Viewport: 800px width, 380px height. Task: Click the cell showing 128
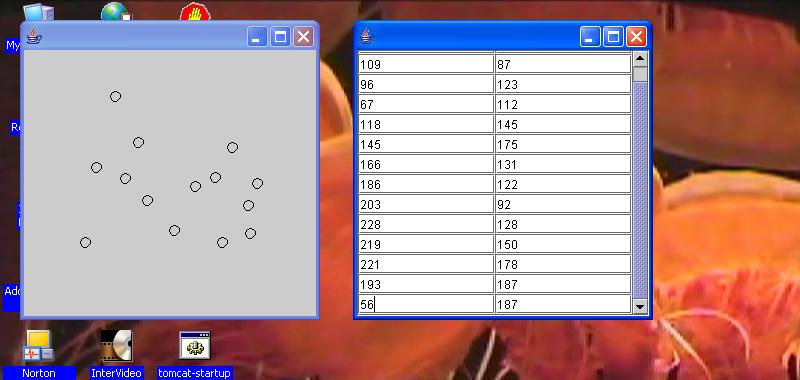click(x=563, y=224)
